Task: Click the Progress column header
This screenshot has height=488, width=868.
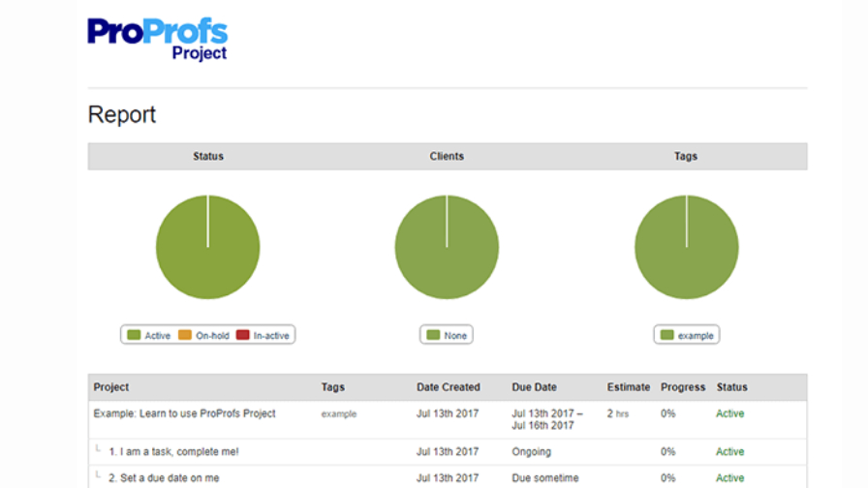Action: [683, 386]
